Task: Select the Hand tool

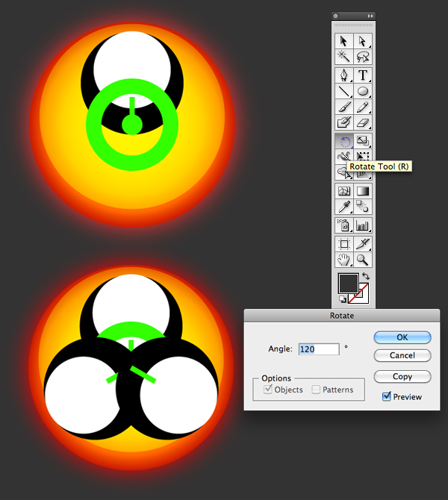Action: [x=344, y=260]
